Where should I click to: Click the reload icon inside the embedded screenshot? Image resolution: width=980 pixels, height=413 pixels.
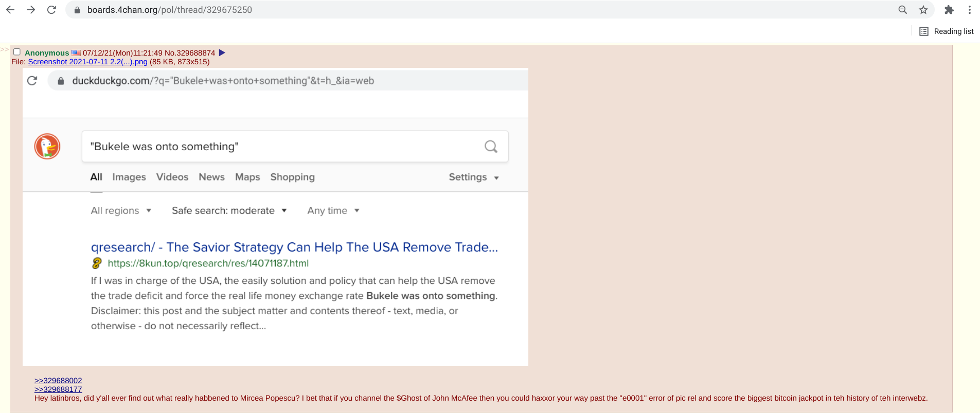click(x=32, y=81)
